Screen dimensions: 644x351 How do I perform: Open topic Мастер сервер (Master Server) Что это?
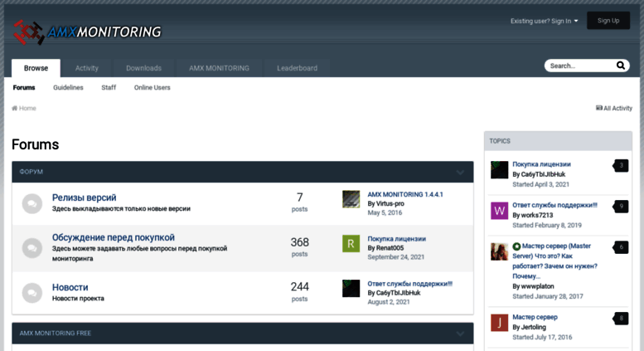[554, 261]
